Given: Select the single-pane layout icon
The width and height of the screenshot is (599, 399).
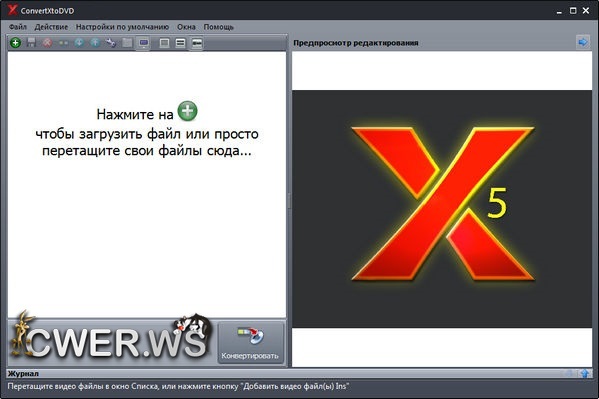Looking at the screenshot, I should (x=164, y=43).
